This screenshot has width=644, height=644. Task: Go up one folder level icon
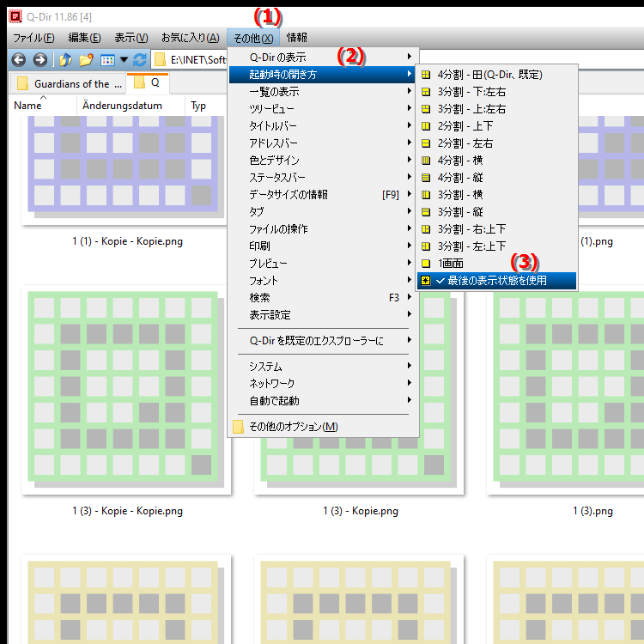tap(66, 60)
